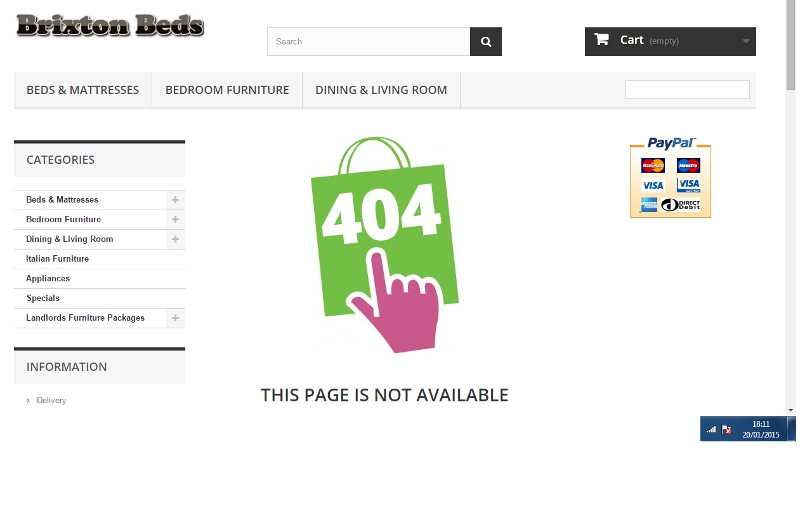
Task: Click the action center flag icon
Action: coord(727,429)
